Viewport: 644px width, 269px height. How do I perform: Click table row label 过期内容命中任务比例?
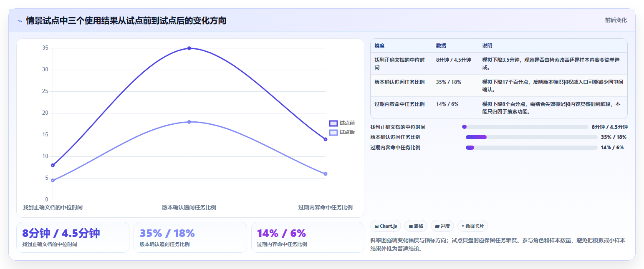point(399,104)
